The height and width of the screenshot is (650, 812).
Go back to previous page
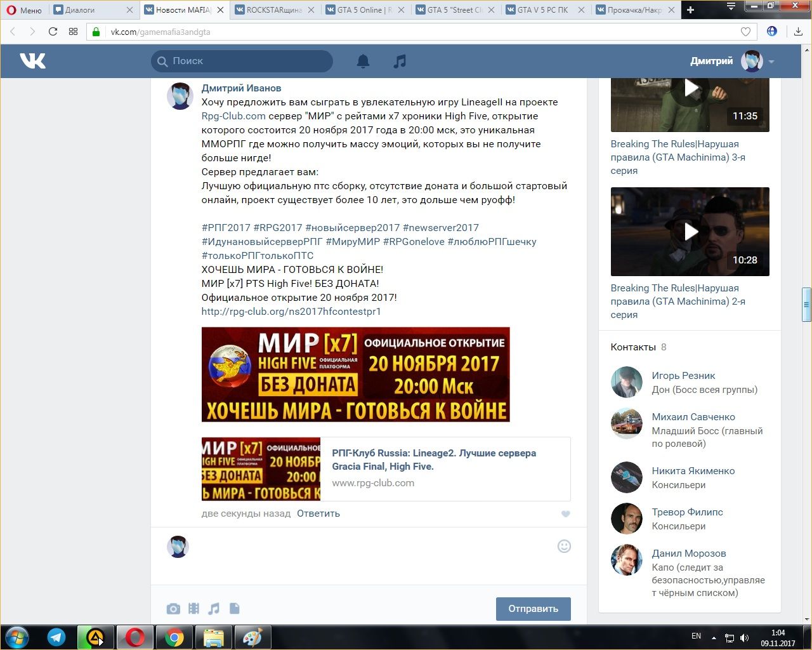click(x=13, y=32)
